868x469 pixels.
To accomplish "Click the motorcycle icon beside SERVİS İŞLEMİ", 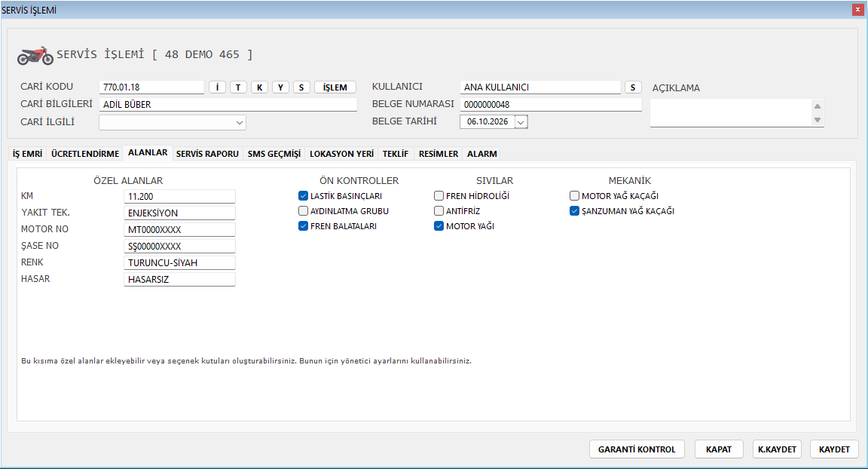I will 35,55.
